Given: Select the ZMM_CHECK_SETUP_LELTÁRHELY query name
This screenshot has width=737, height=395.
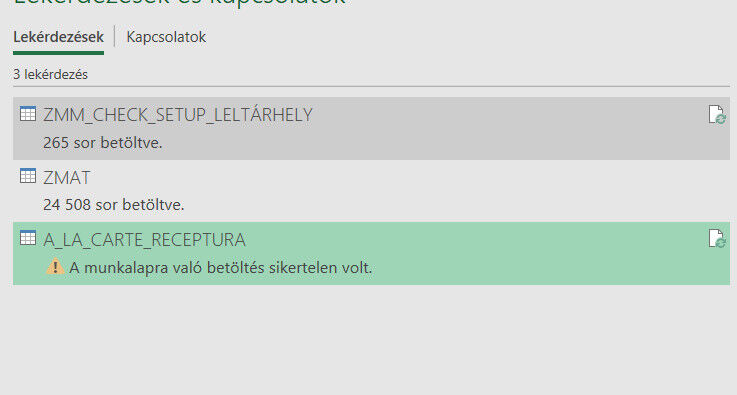Looking at the screenshot, I should (178, 115).
